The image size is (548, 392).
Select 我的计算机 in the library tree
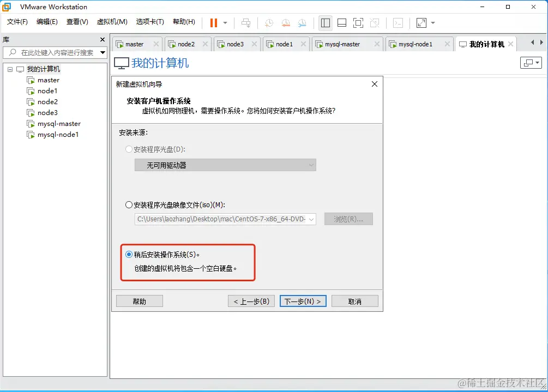[x=43, y=69]
